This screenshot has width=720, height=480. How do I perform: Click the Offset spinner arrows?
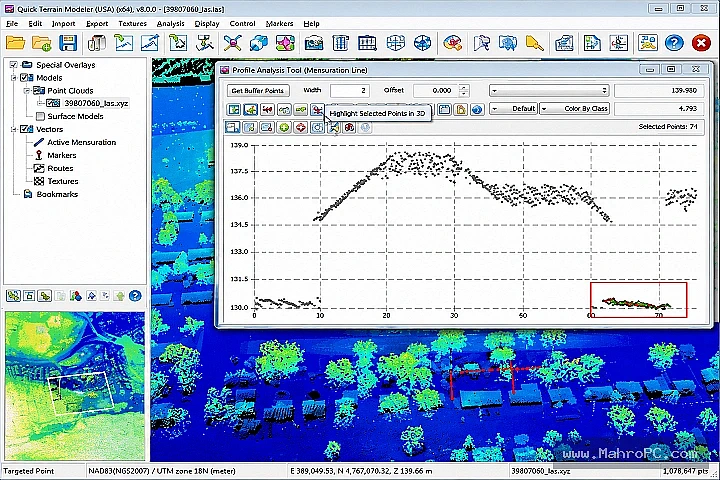464,90
